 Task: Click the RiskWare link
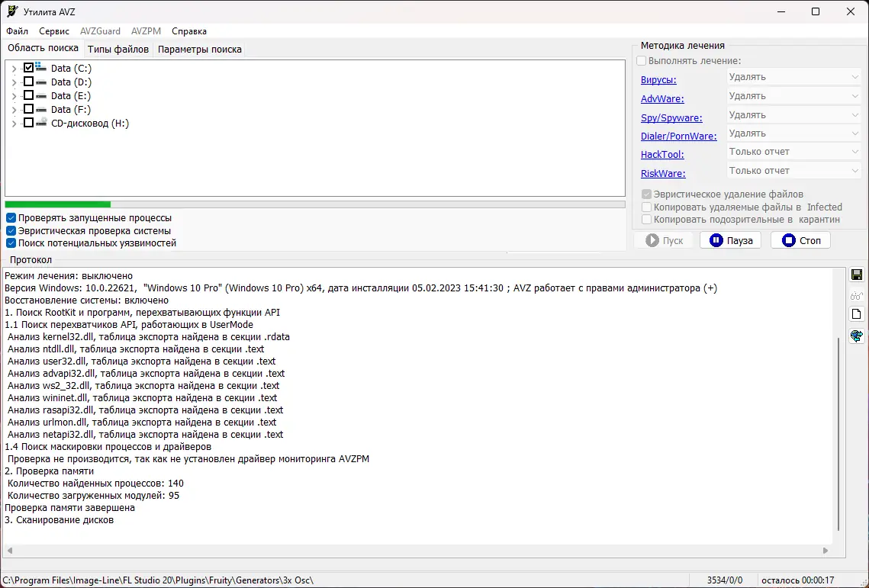[x=663, y=173]
